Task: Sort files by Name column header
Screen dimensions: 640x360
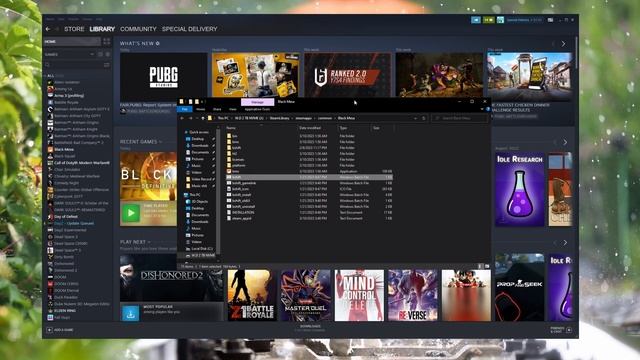Action: tap(231, 128)
